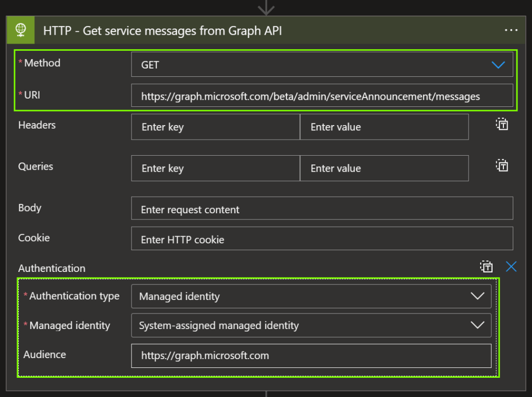
Task: Click the Cookie input field
Action: coord(322,239)
